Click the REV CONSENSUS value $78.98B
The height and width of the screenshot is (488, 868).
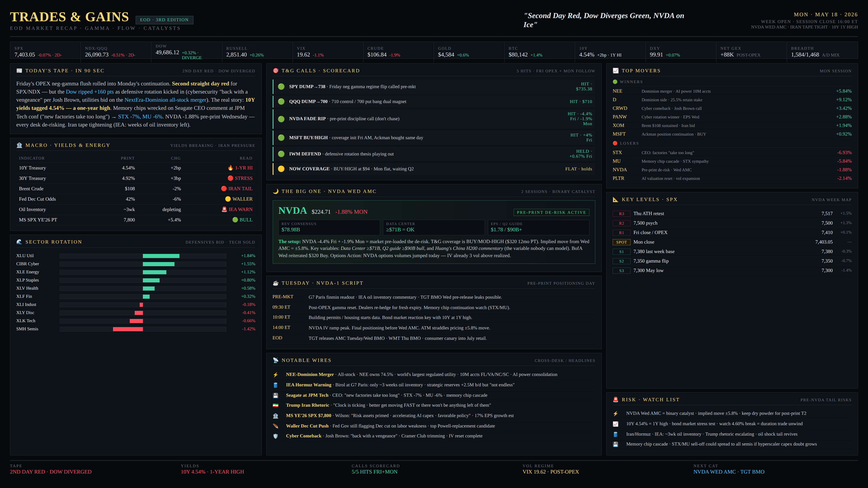coord(290,230)
